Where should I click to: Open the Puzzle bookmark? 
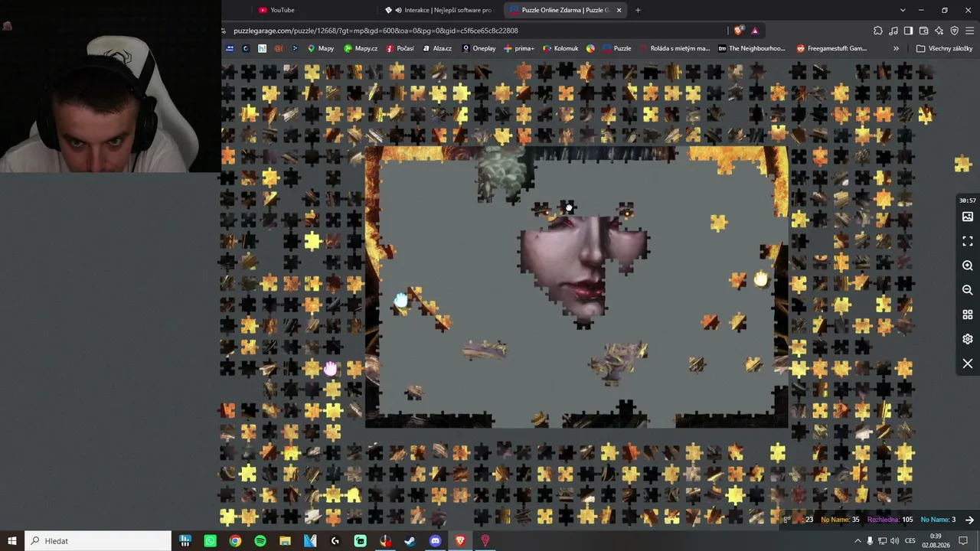click(x=616, y=48)
